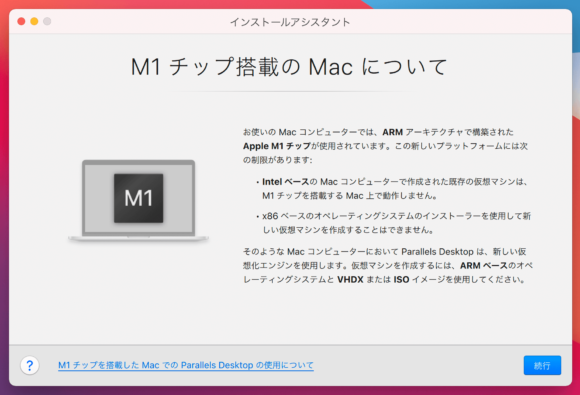Click the paragraph beginning そのような Mac コンピューター
Screen dimensions: 580x395
click(x=388, y=266)
